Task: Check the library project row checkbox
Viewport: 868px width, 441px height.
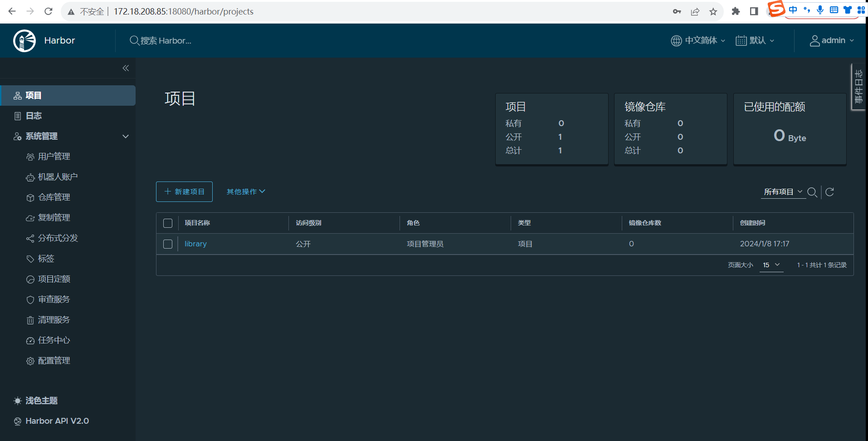Action: click(168, 244)
